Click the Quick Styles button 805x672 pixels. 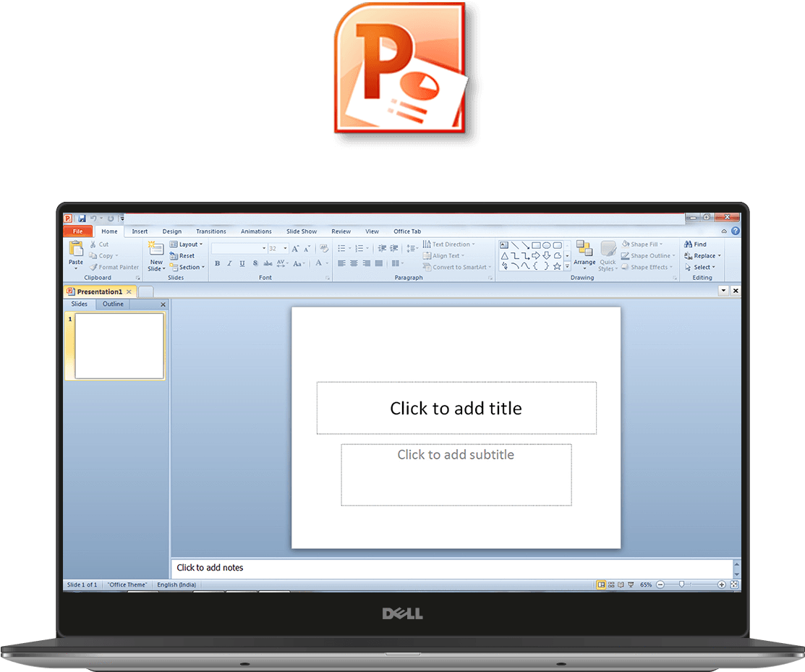coord(608,256)
